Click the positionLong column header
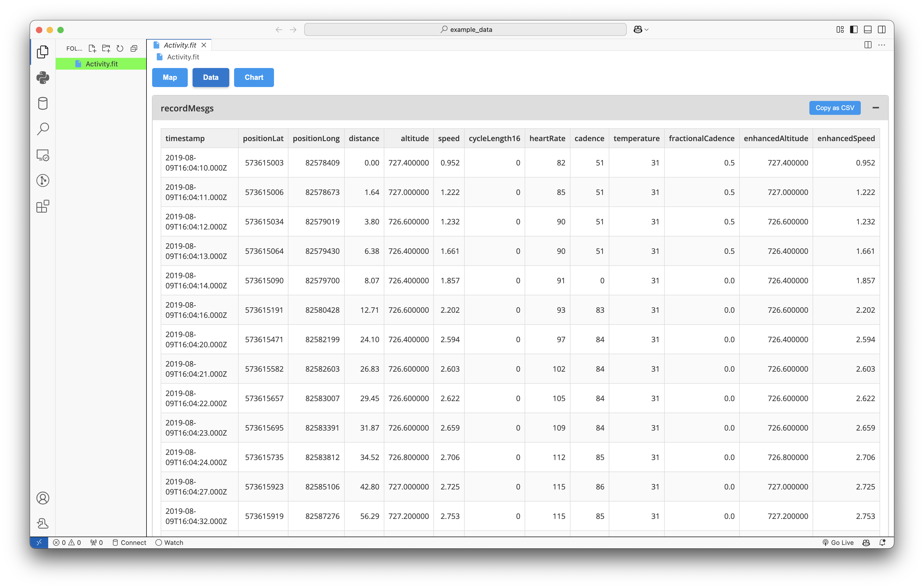The image size is (924, 588). click(316, 138)
